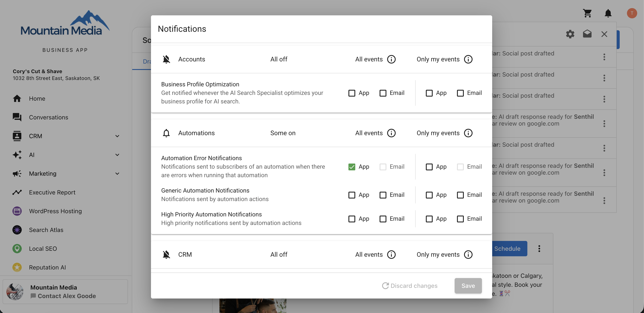
Task: Close the notifications side panel
Action: 604,34
